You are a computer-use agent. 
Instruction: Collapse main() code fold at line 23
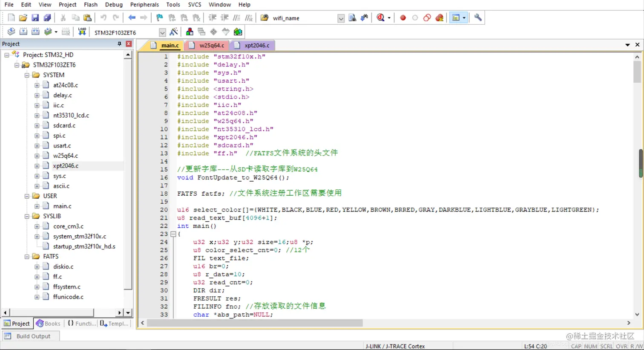[173, 234]
